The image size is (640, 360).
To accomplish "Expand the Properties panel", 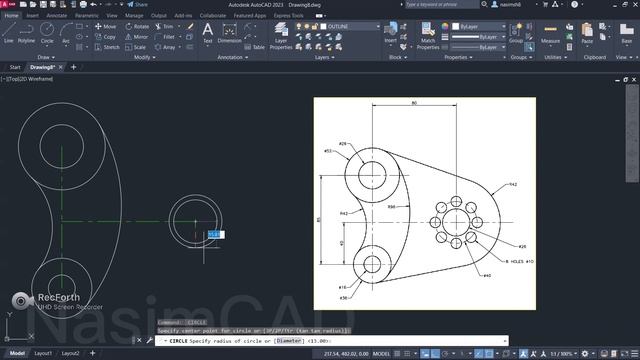I will point(458,58).
